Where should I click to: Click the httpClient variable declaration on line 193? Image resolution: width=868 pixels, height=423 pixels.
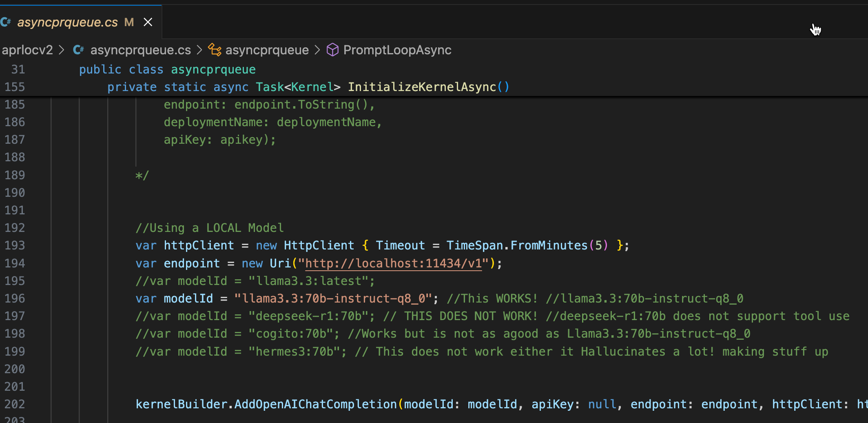(x=199, y=245)
